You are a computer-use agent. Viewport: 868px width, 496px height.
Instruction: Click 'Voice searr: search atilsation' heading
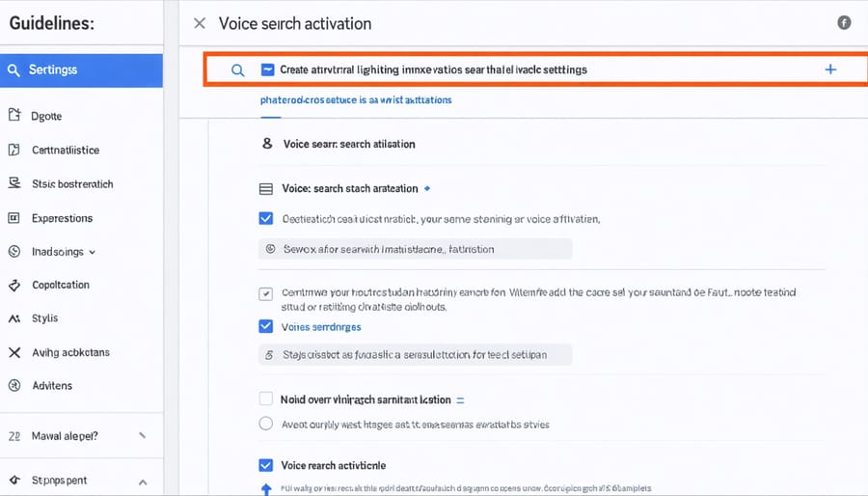[x=349, y=144]
